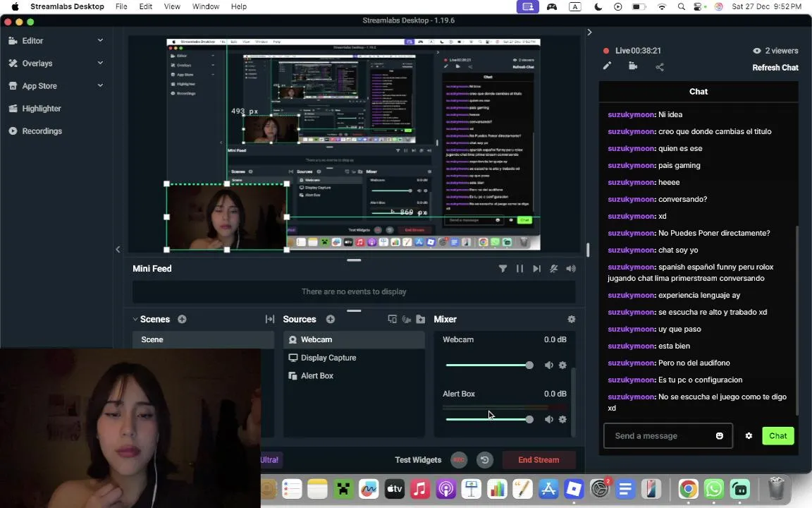
Task: Collapse the Scenes panel chevron
Action: (135, 320)
